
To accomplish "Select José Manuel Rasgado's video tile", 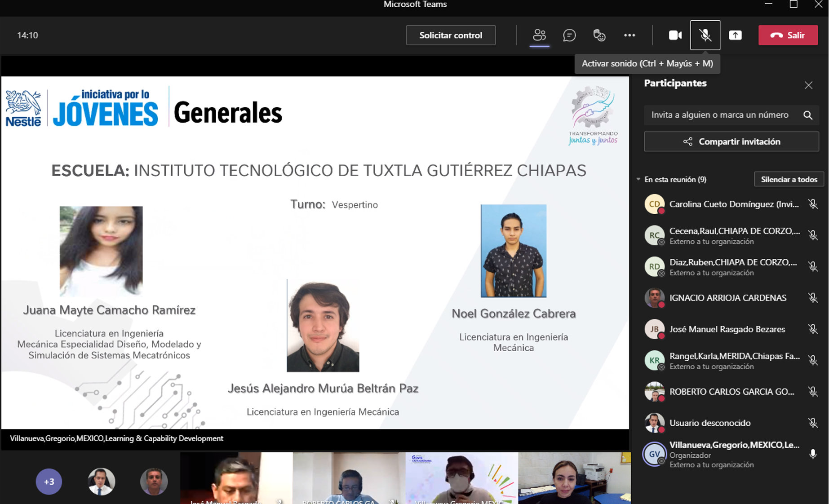I will pos(236,478).
